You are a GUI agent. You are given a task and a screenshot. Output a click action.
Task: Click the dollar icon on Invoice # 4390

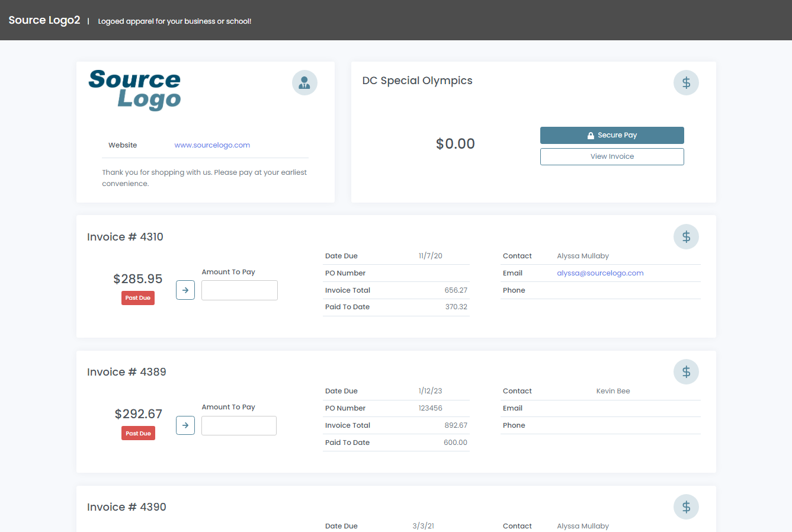tap(686, 507)
